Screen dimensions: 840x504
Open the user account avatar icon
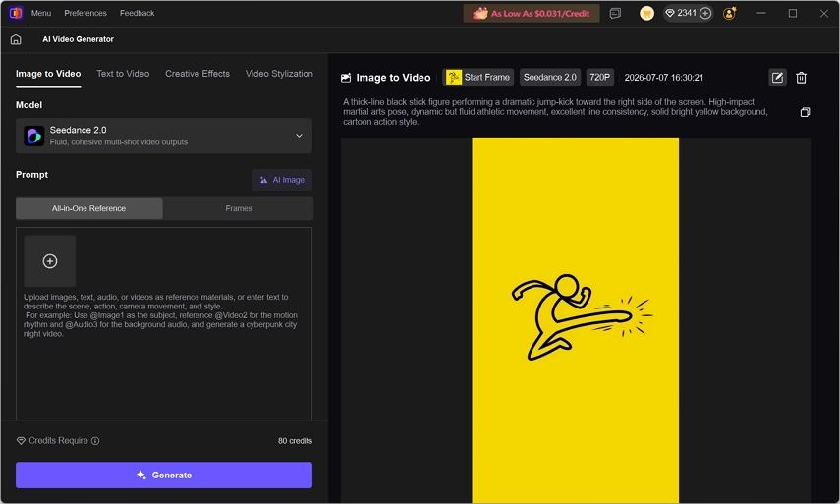729,14
